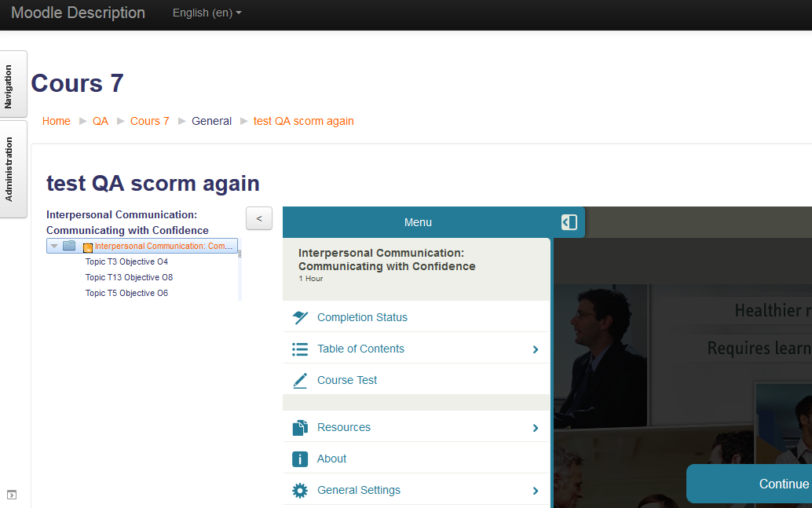This screenshot has height=508, width=812.
Task: Click the About info icon
Action: [300, 459]
